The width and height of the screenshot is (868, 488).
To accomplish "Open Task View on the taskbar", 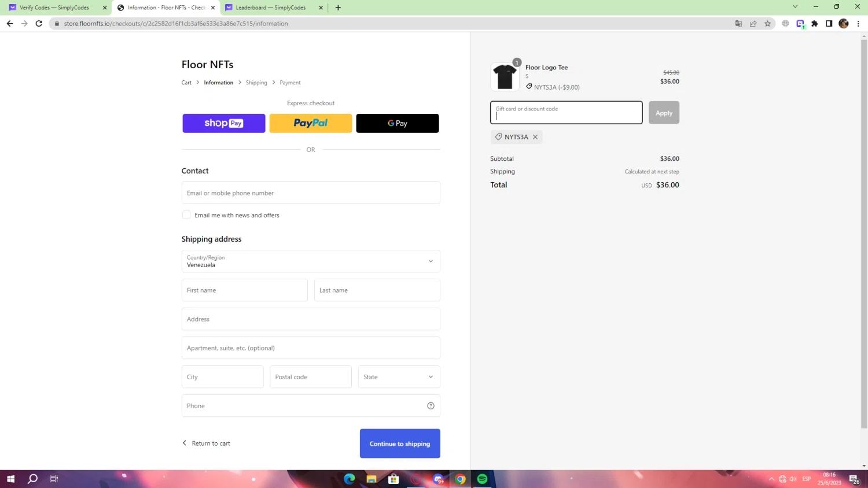I will click(x=54, y=479).
